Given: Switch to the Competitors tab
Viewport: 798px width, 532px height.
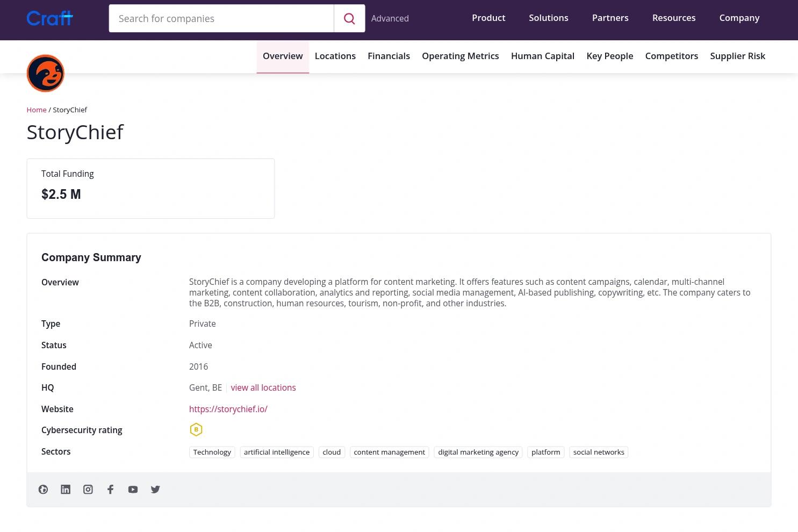Looking at the screenshot, I should (672, 56).
